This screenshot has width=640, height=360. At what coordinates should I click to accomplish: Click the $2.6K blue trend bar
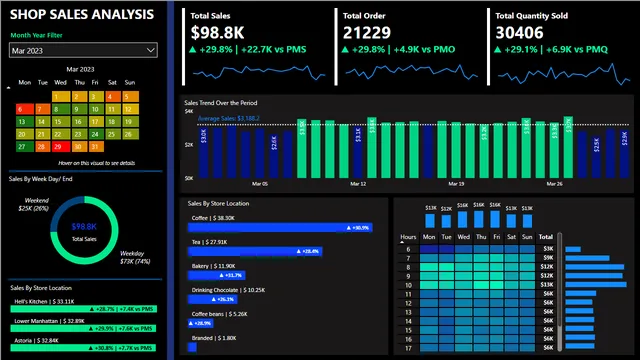tap(274, 156)
